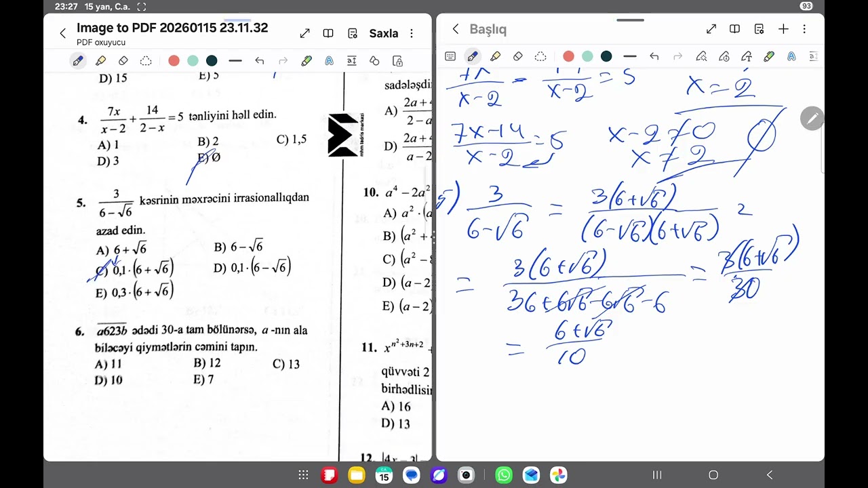Select the pen tool in Başlıq note

click(473, 56)
